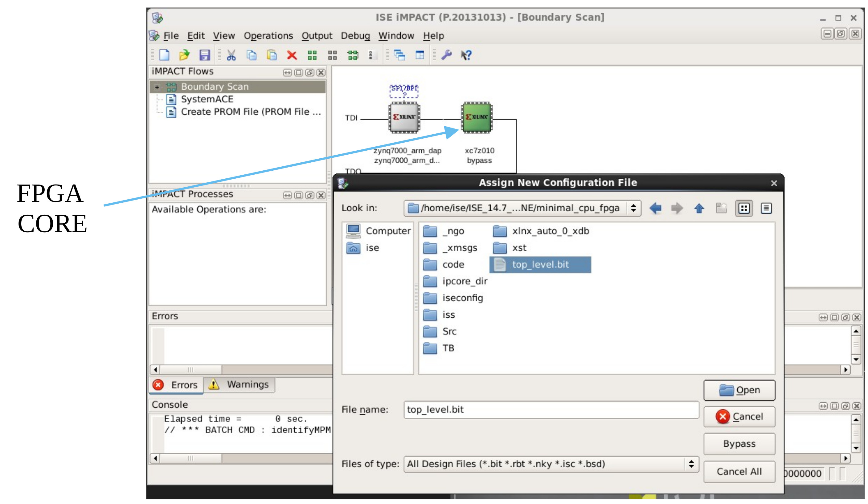Close the Assign New Configuration File dialog
This screenshot has height=504, width=868.
tap(774, 183)
